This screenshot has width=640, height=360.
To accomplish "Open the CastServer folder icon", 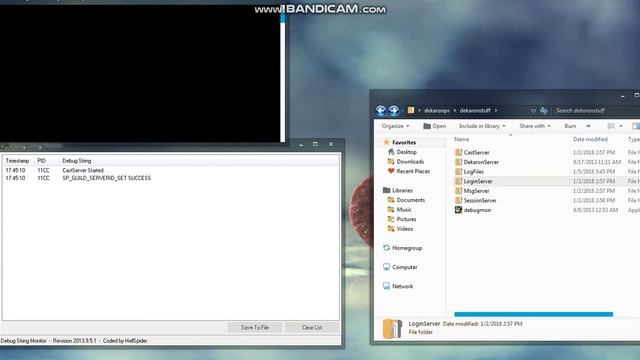I will point(458,152).
